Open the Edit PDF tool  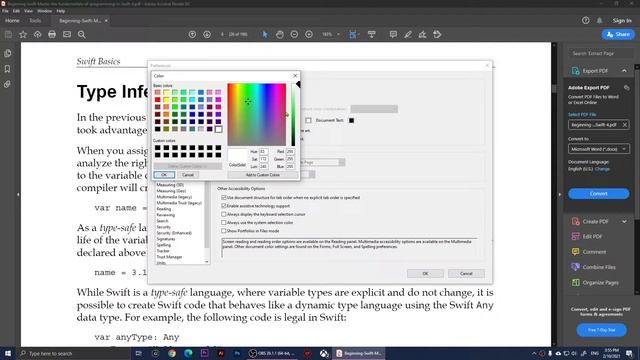(x=592, y=236)
